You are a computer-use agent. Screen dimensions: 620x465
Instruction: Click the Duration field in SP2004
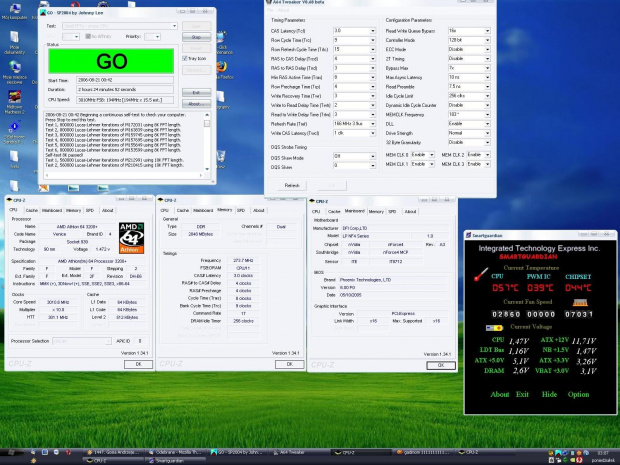point(125,90)
